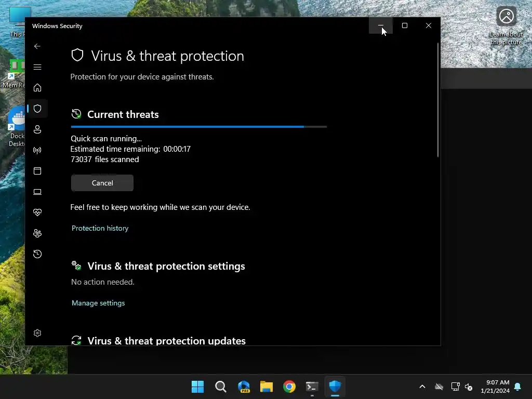Click the Current threats heading
The image size is (532, 399).
[123, 114]
